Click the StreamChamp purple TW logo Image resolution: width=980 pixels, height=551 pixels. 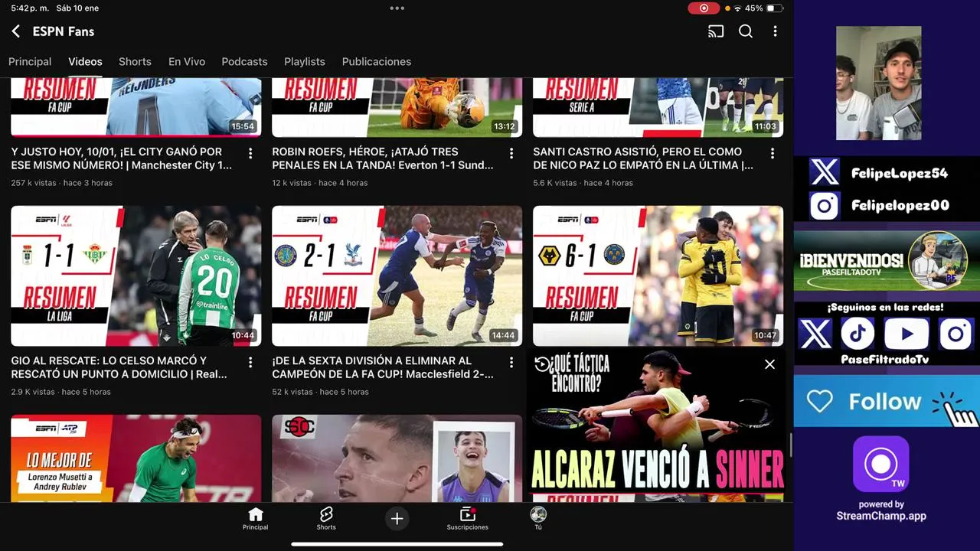tap(881, 464)
